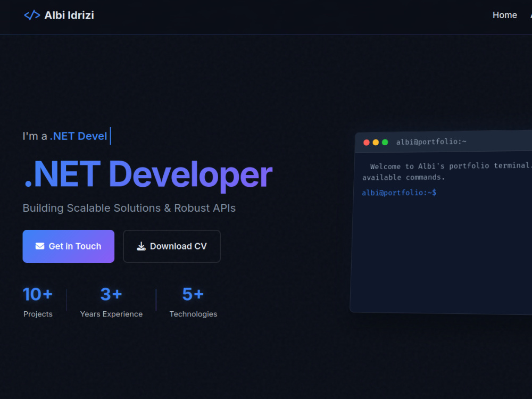Click the yellow terminal window dot
Screen dimensions: 532x399
tap(376, 143)
